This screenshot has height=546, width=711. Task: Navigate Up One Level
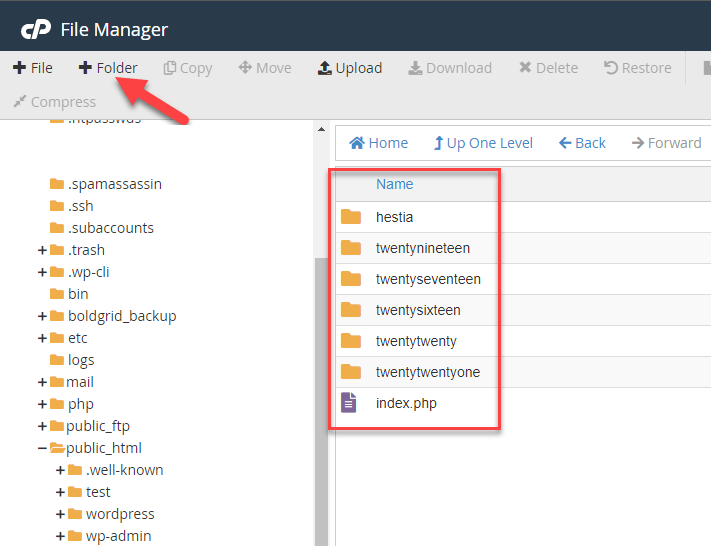click(x=483, y=143)
